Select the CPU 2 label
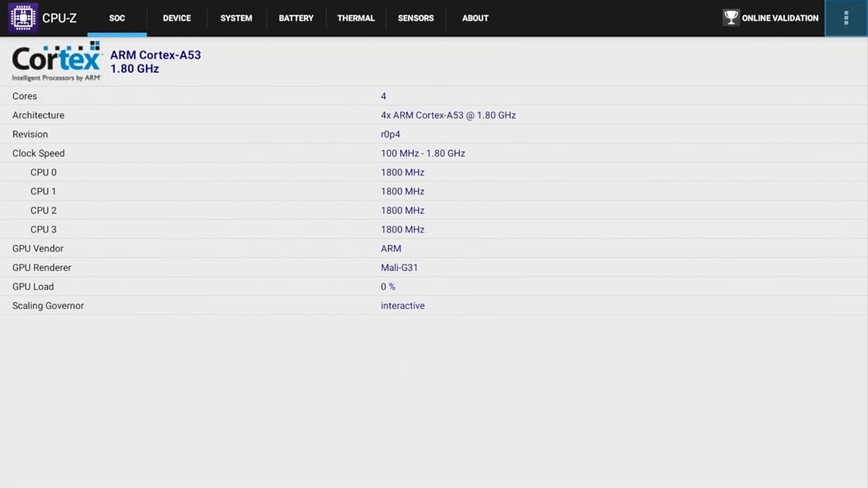The height and width of the screenshot is (488, 868). [43, 210]
